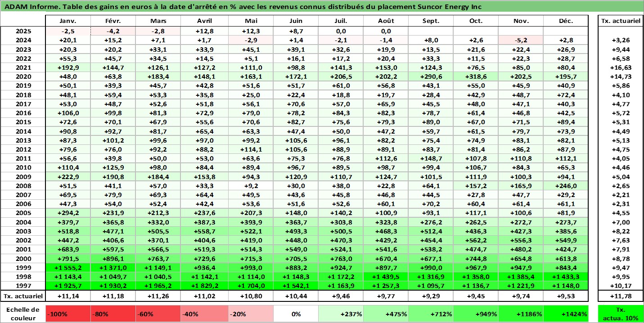Select the Févr. column header
Image resolution: width=644 pixels, height=323 pixels.
point(113,21)
